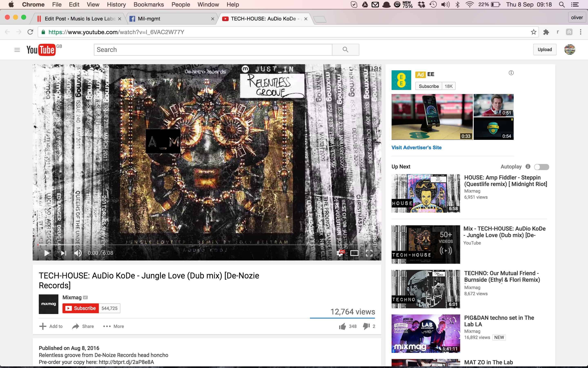This screenshot has width=588, height=368.
Task: Show Autoplay info tooltip icon
Action: [x=528, y=166]
